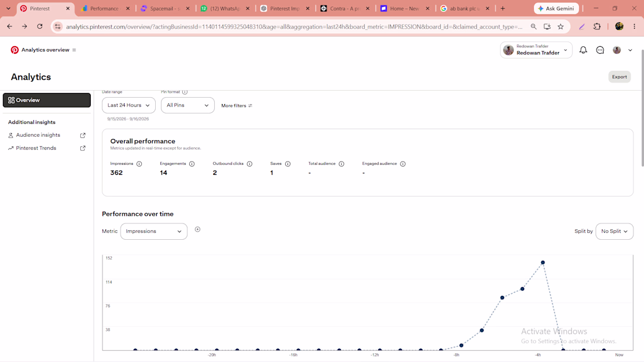Click the Pin format info icon
The width and height of the screenshot is (644, 362).
click(x=185, y=92)
